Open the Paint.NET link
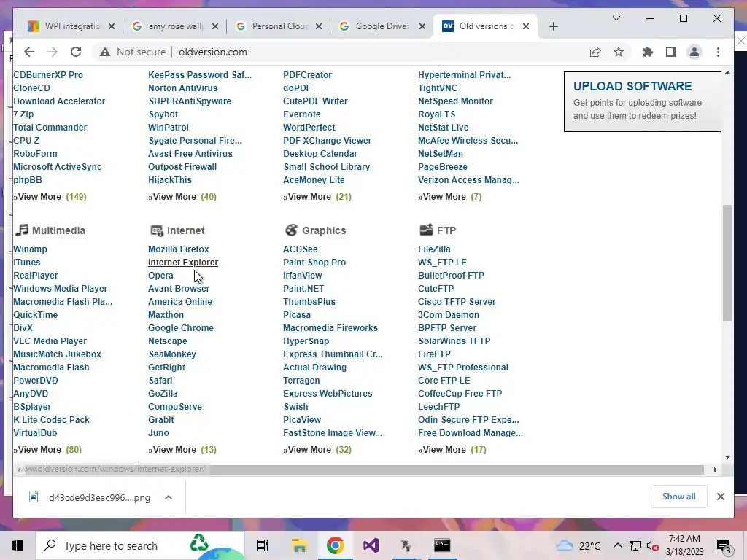The width and height of the screenshot is (747, 560). pyautogui.click(x=303, y=289)
